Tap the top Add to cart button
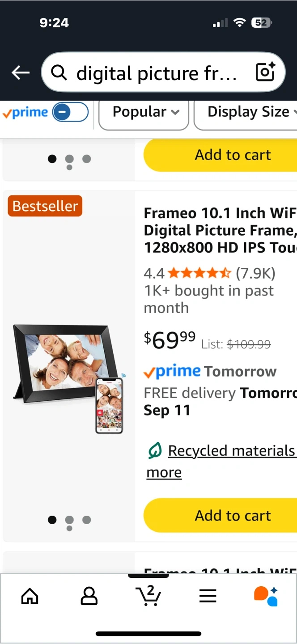 pos(233,155)
